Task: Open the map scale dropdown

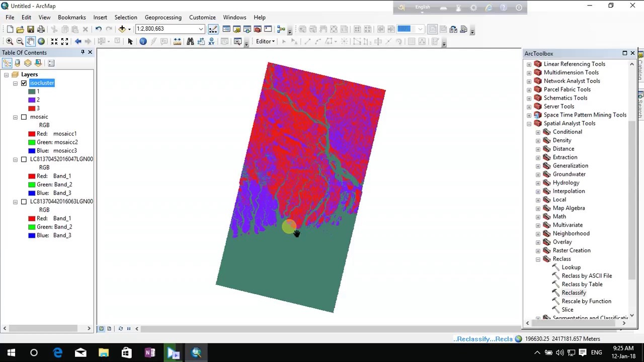Action: [201, 29]
